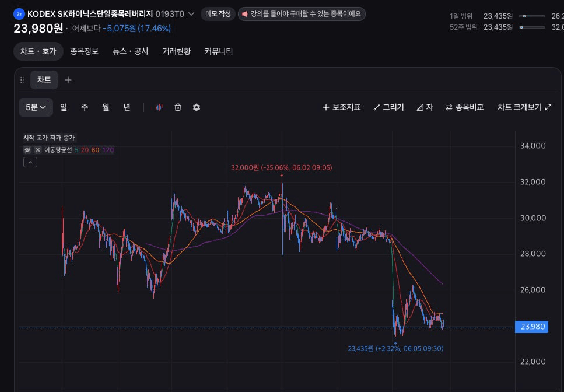Open the 5분 interval dropdown
The width and height of the screenshot is (564, 392).
[36, 107]
